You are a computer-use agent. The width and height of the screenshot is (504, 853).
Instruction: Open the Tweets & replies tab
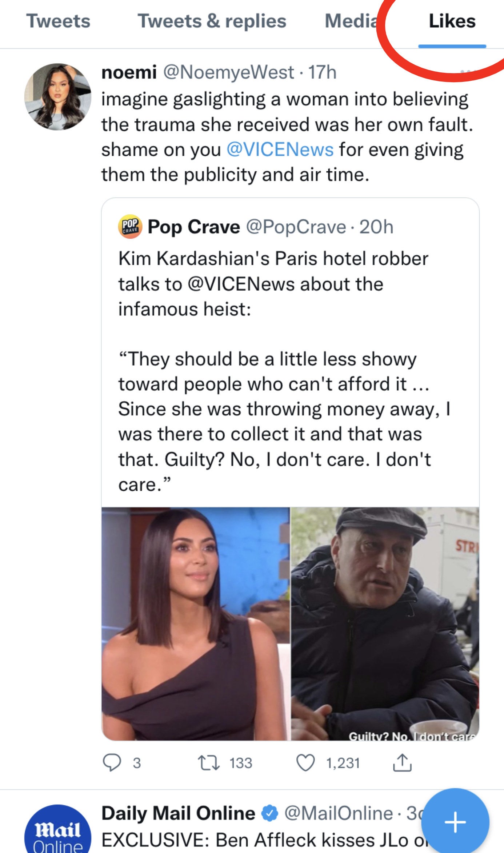[x=212, y=21]
